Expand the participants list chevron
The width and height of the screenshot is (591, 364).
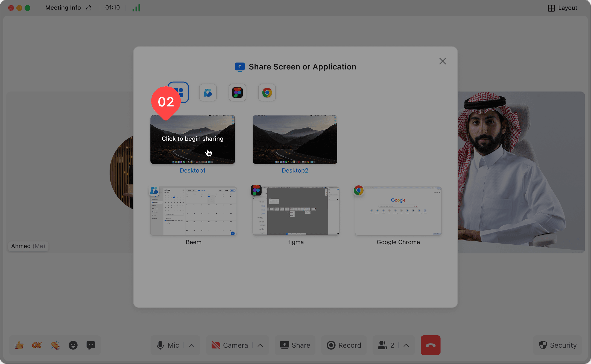(406, 345)
